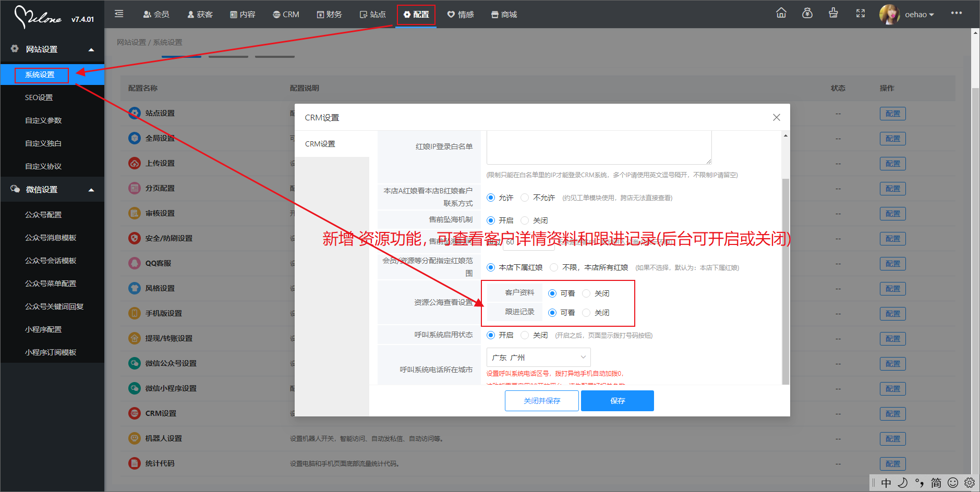This screenshot has height=492, width=980.
Task: Select 开启 for 售前坠海机制
Action: click(x=491, y=220)
